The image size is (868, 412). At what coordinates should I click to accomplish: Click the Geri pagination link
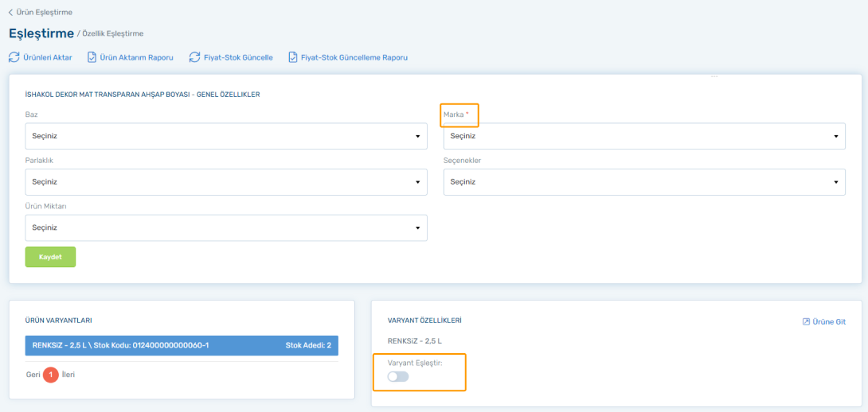(33, 375)
